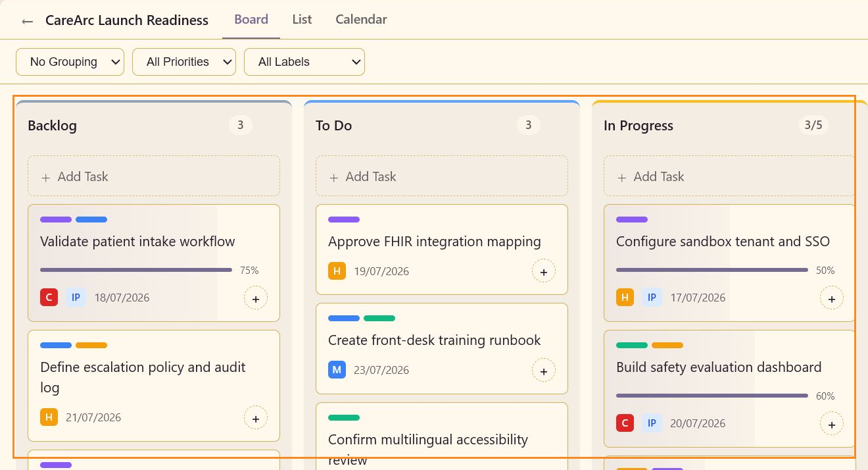Open plus button on Validate patient intake workflow

(256, 298)
